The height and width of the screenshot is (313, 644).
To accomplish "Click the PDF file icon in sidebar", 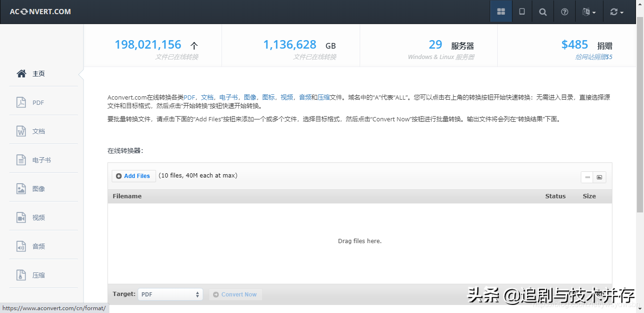I will point(21,102).
